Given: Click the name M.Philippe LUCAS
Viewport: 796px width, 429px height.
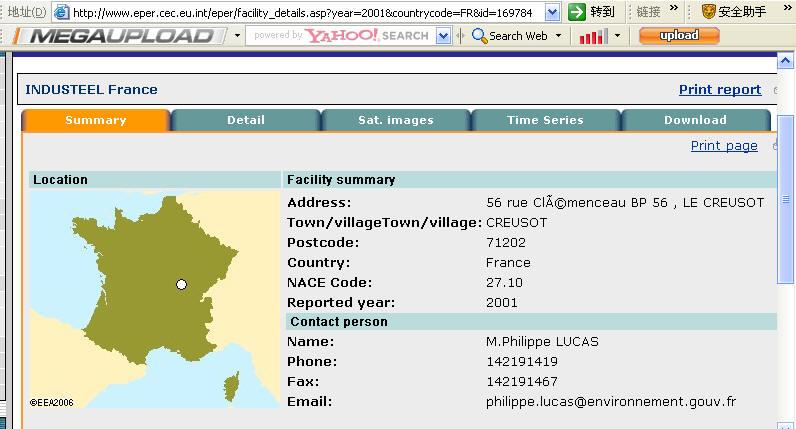Looking at the screenshot, I should [x=542, y=342].
